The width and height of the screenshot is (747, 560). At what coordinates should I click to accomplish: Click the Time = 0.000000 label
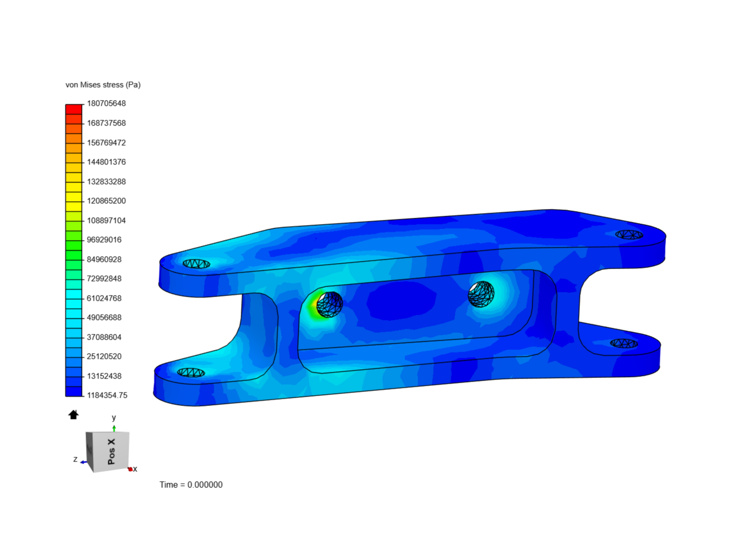tap(191, 485)
